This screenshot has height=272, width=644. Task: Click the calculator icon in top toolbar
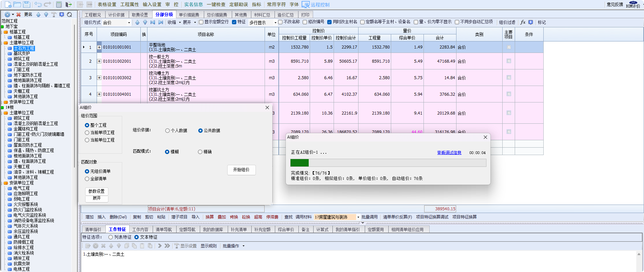(59, 4)
